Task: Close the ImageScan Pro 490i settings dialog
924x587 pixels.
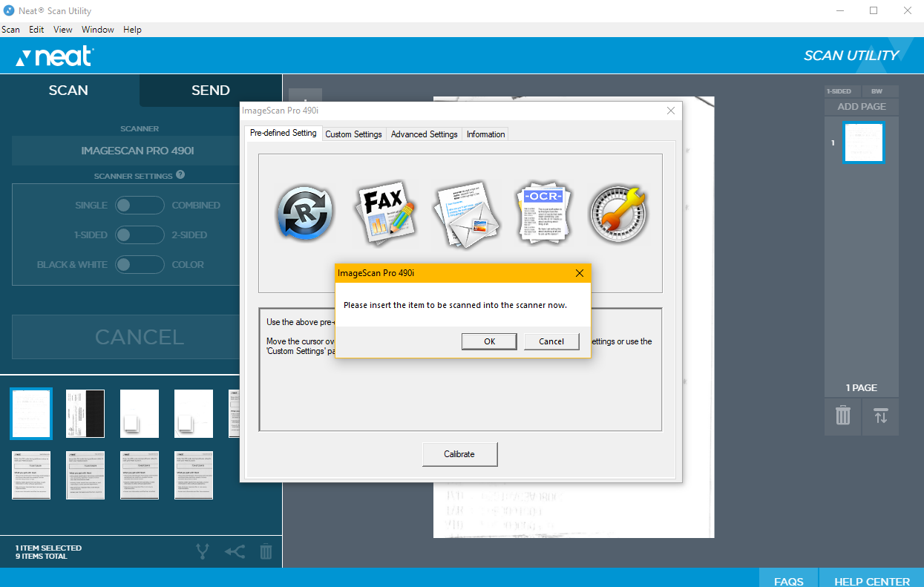Action: click(671, 111)
